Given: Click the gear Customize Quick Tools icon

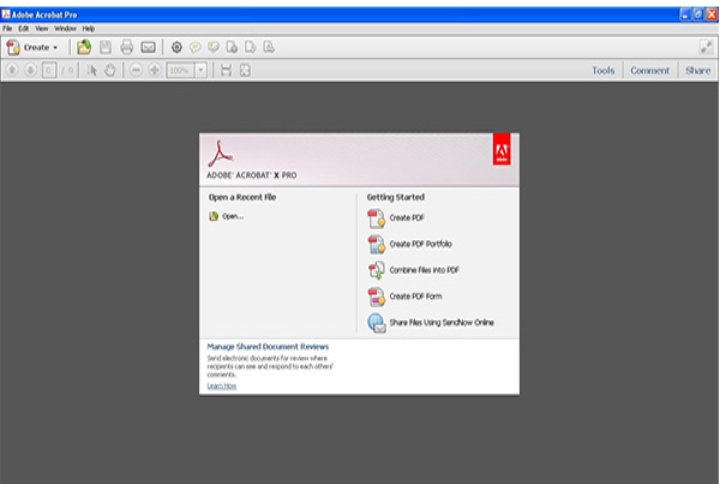Looking at the screenshot, I should (177, 47).
